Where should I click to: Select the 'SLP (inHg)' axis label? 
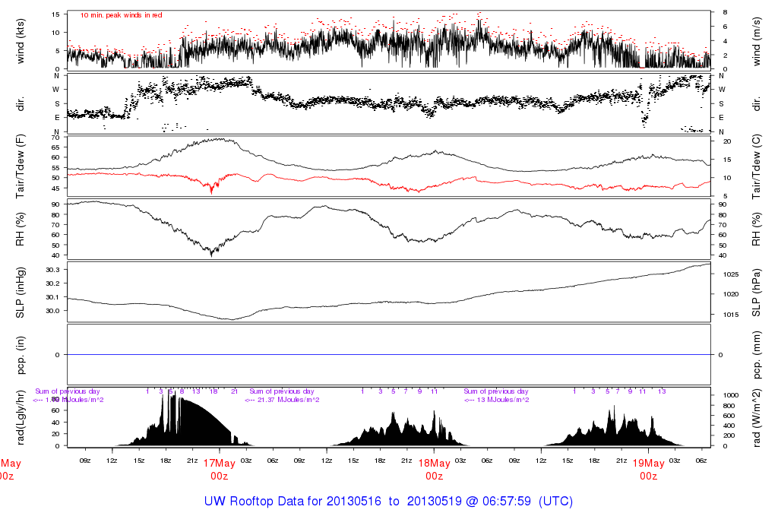(21, 293)
